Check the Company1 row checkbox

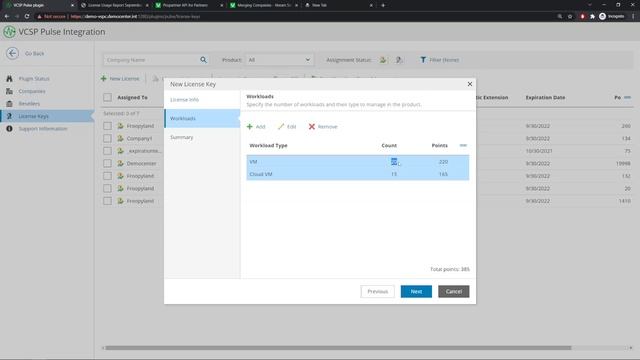point(107,138)
